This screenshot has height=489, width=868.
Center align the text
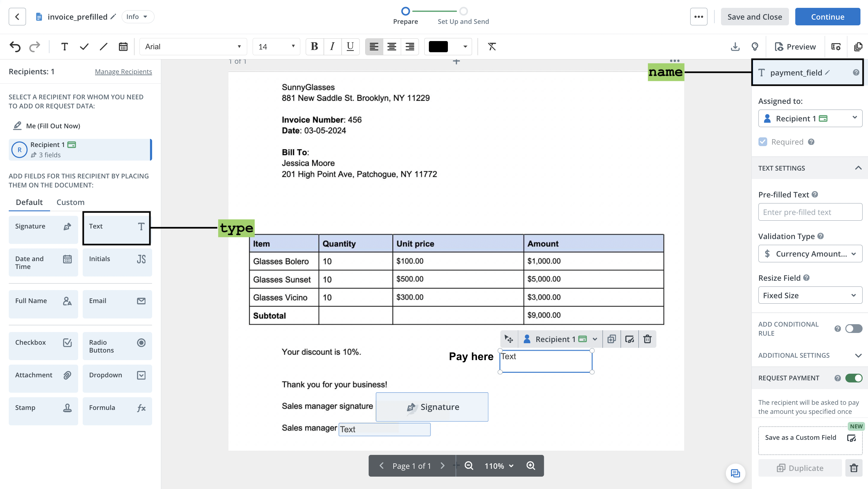point(392,46)
